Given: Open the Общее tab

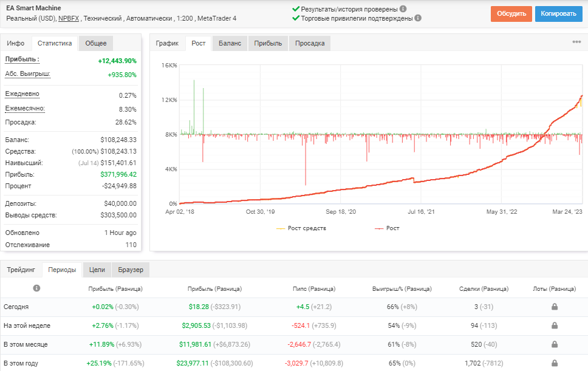Looking at the screenshot, I should coord(96,43).
